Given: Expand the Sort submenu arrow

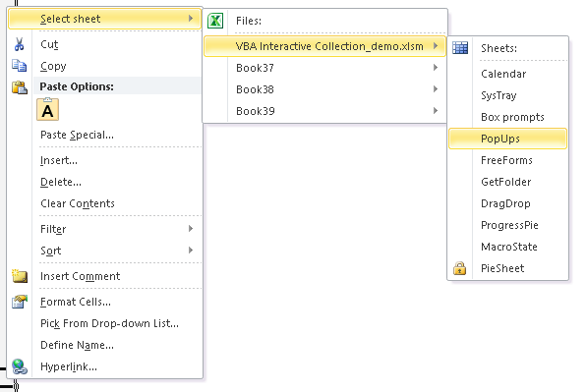Looking at the screenshot, I should click(x=191, y=250).
